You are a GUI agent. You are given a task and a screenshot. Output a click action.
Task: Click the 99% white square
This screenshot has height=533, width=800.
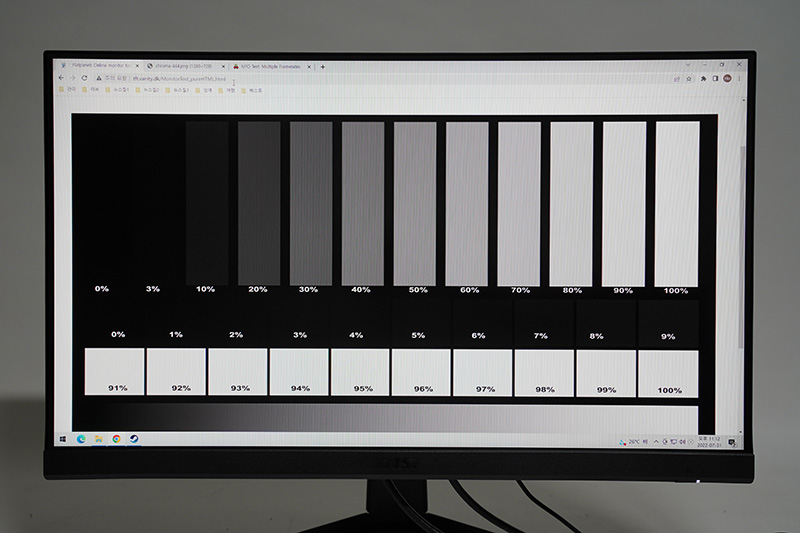click(606, 373)
